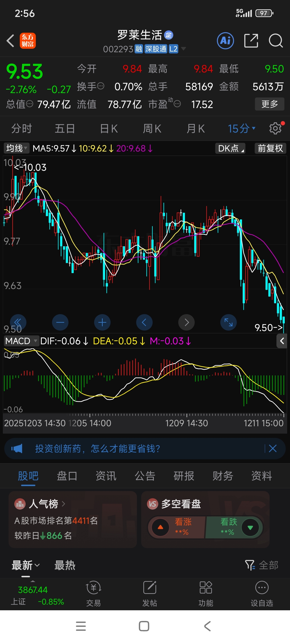Toggle 前复权 adjustment mode
Viewport: 290px width, 644px height.
tap(270, 148)
